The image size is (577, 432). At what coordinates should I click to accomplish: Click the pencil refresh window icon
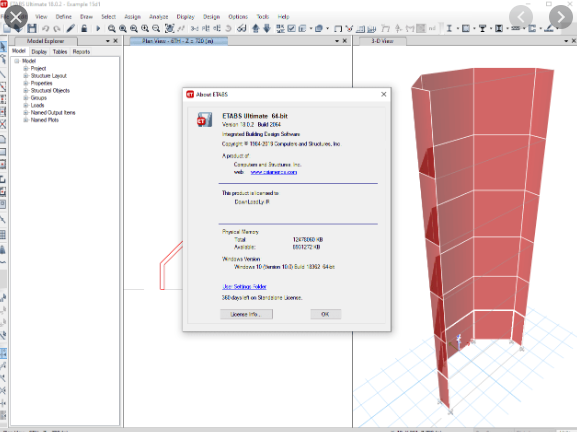click(71, 28)
